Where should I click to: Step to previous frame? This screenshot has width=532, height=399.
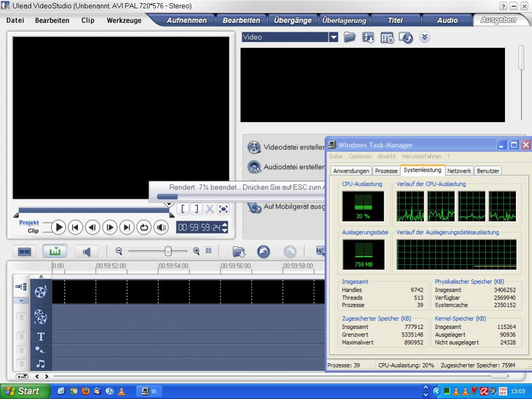pyautogui.click(x=93, y=227)
